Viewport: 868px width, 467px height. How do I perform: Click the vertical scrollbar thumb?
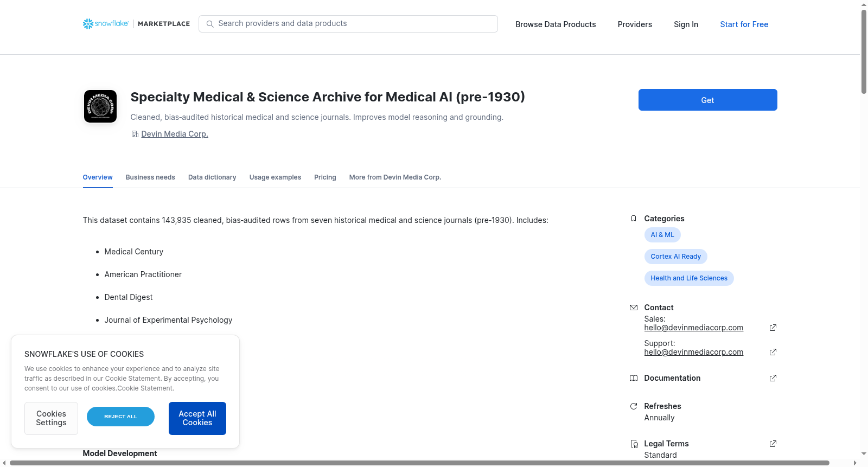coord(864,52)
